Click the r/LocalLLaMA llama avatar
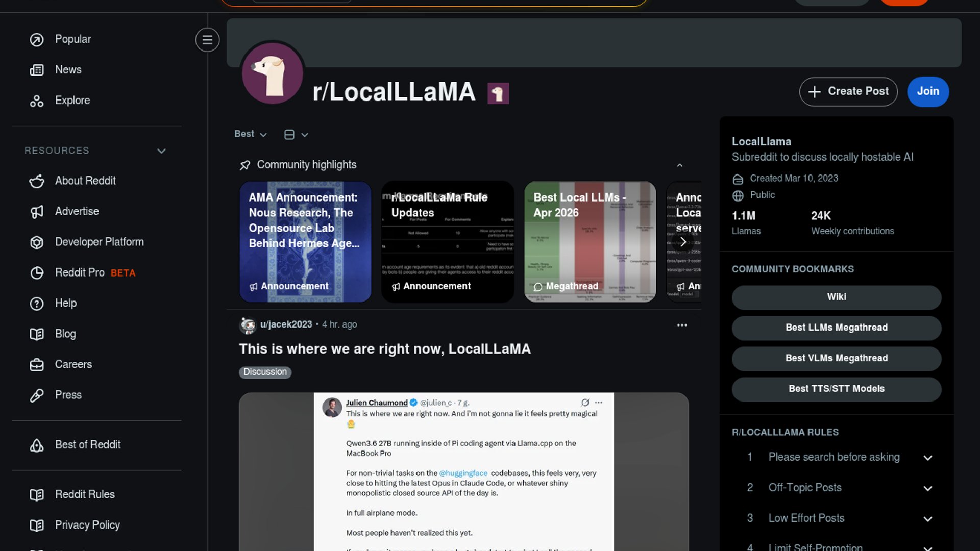This screenshot has width=980, height=551. [273, 73]
